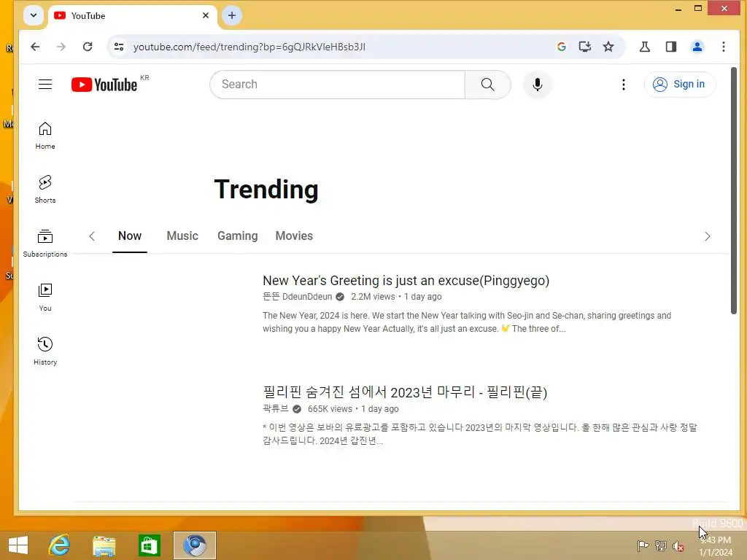Switch to the Gaming trending tab

(237, 236)
